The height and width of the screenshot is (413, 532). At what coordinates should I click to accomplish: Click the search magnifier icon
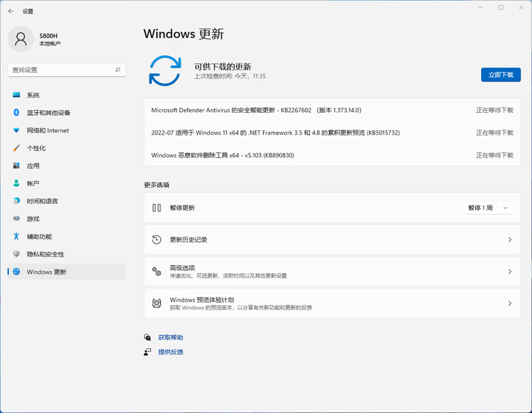point(118,70)
